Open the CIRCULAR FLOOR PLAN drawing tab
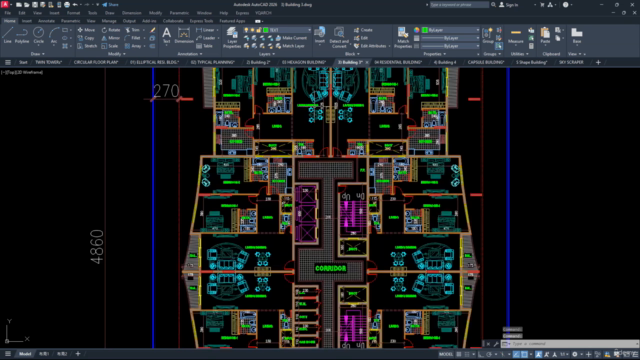Image resolution: width=640 pixels, height=360 pixels. coord(96,62)
